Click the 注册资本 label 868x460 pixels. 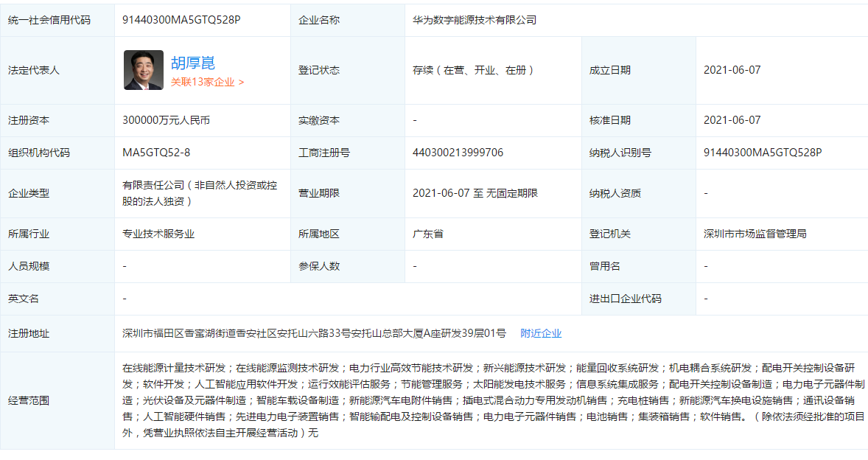[x=29, y=120]
